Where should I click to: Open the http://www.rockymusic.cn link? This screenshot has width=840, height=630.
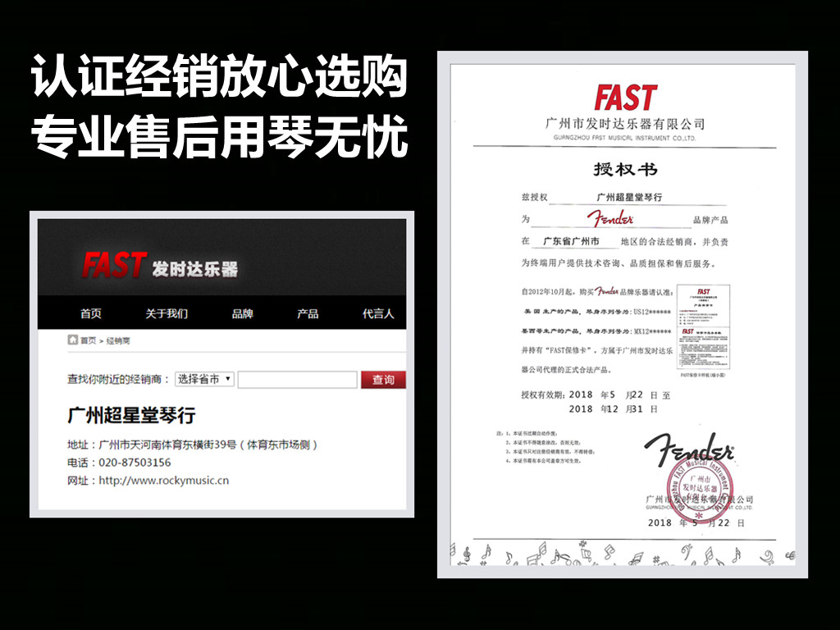click(x=163, y=481)
